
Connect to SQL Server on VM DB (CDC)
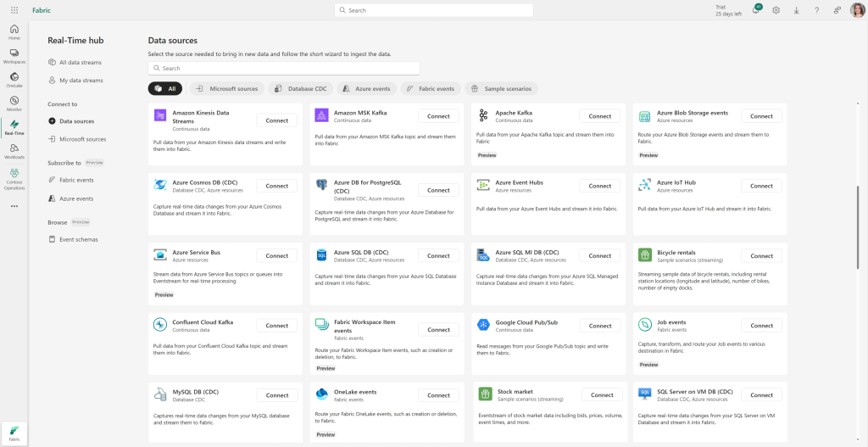762,395
